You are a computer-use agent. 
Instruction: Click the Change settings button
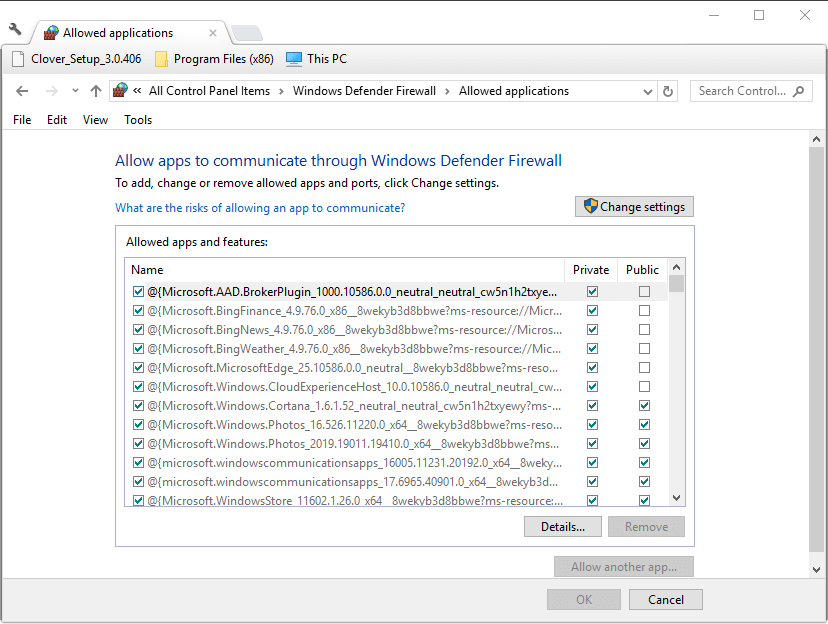(634, 206)
